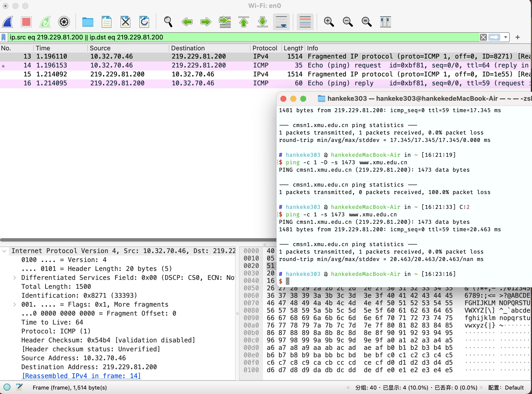Add a filter button with plus
Image resolution: width=532 pixels, height=394 pixels.
tap(518, 37)
